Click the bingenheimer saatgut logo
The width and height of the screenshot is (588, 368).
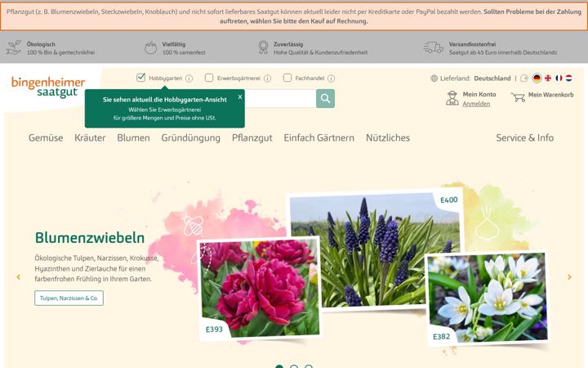[48, 88]
